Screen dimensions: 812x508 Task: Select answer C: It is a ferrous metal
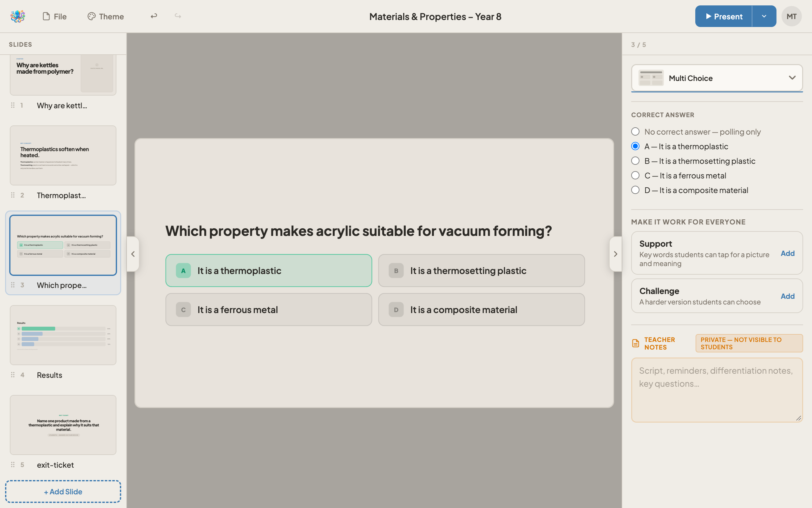pos(269,310)
